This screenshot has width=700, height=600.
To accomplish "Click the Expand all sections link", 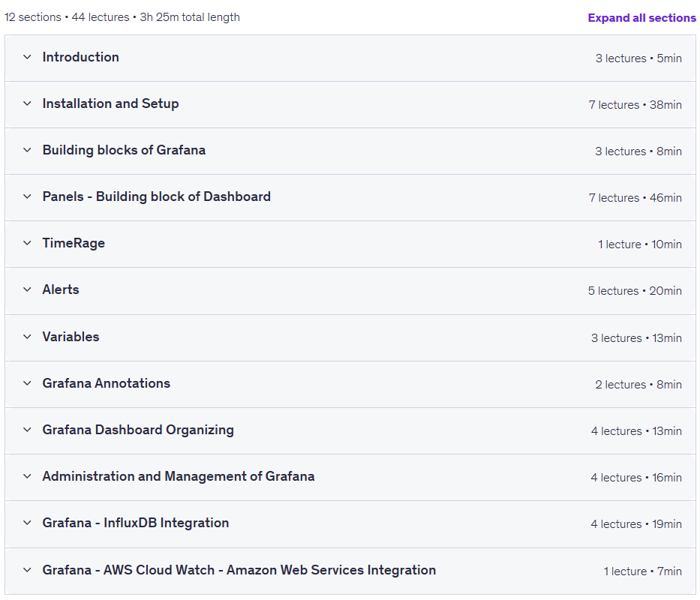I will (x=641, y=18).
